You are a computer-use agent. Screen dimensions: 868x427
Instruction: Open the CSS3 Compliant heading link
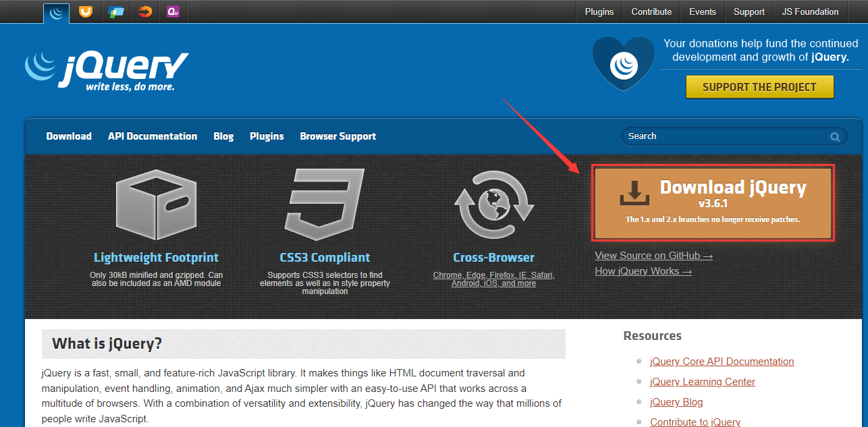pos(325,258)
